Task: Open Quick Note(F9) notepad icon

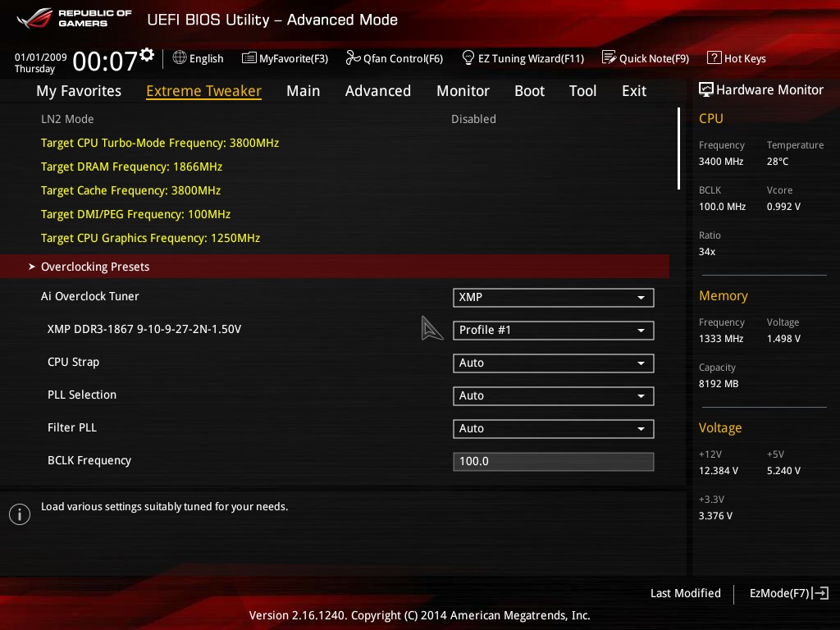Action: pos(609,57)
